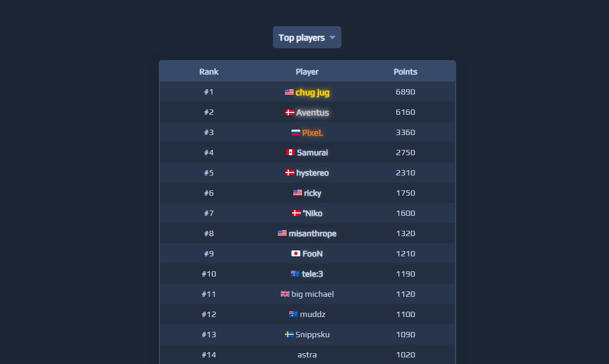609x364 pixels.
Task: Click the Swedish flag beside Snippsku
Action: coord(289,334)
